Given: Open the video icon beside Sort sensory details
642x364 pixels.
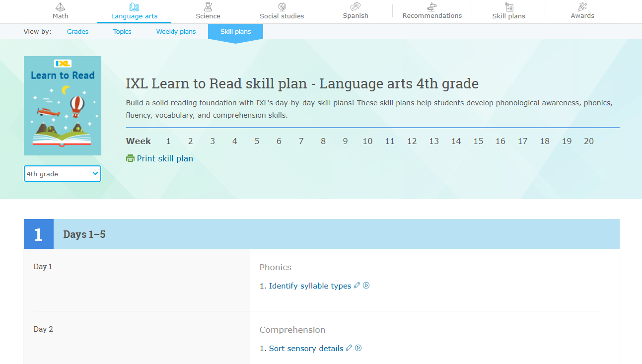Looking at the screenshot, I should point(358,348).
